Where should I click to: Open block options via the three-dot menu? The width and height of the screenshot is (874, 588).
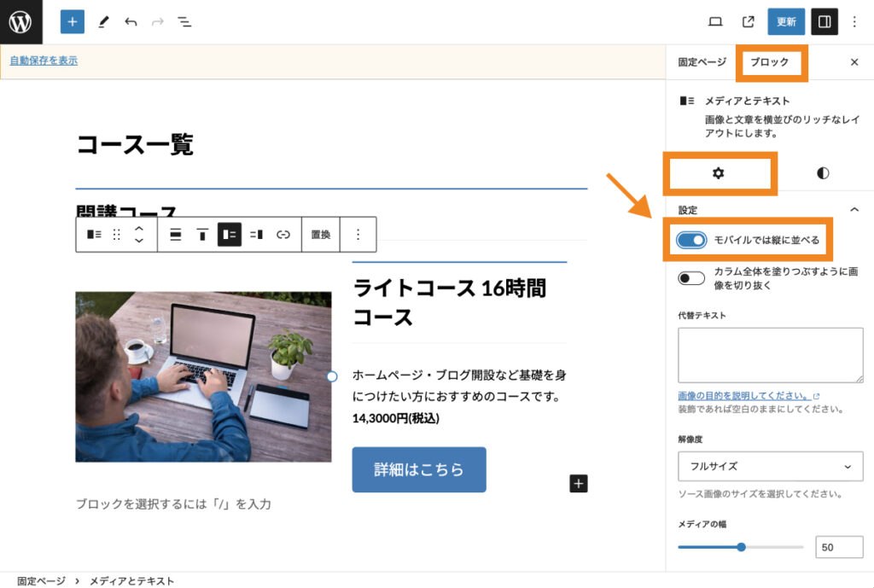(358, 234)
